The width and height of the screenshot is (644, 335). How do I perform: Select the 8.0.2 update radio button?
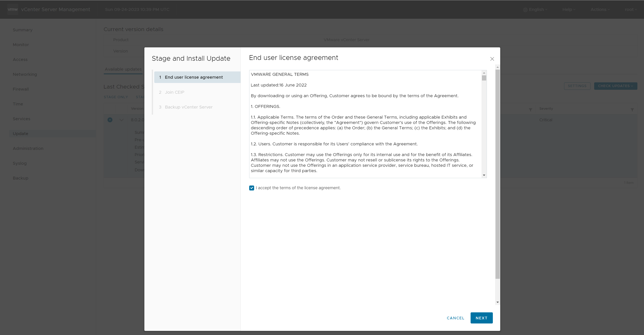[x=110, y=120]
